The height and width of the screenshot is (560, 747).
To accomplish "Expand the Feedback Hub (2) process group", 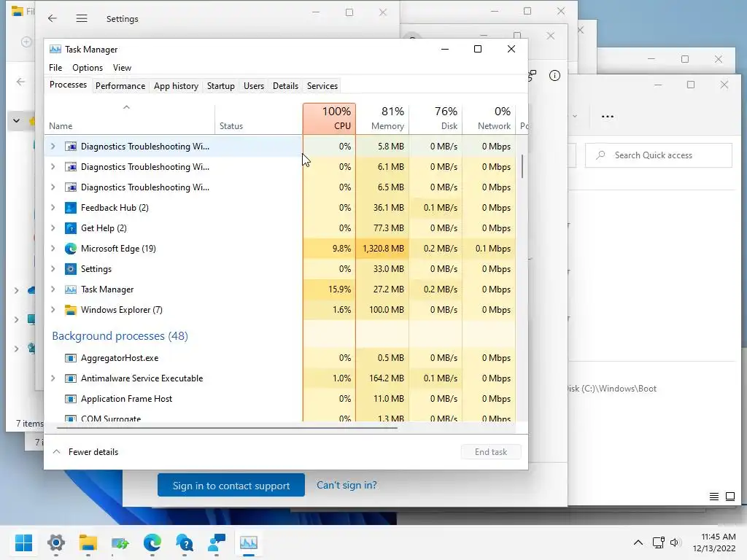I will click(x=53, y=208).
